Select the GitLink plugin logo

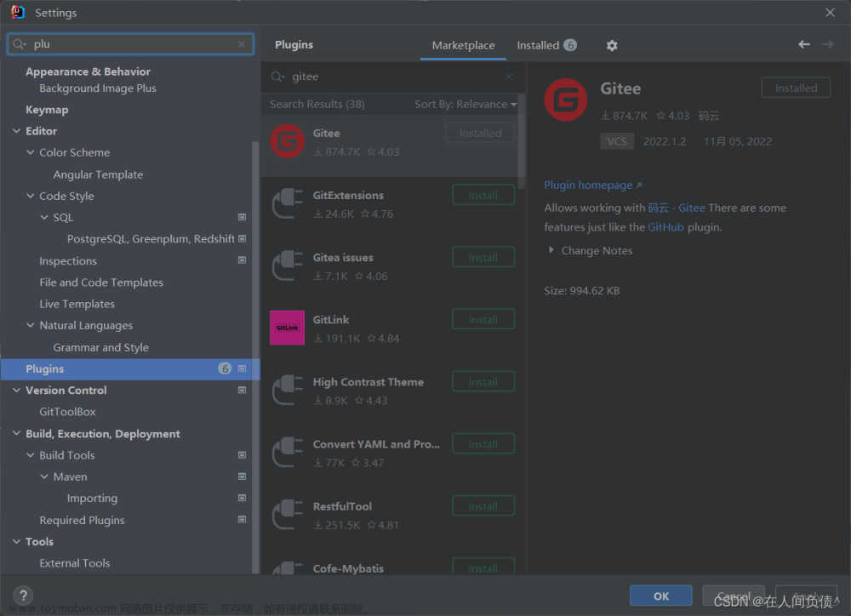point(287,328)
